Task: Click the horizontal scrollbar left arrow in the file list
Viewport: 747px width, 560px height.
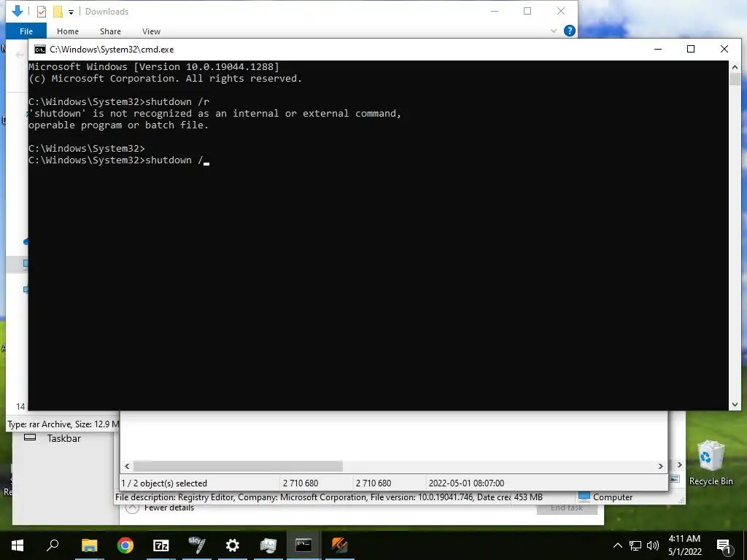Action: pyautogui.click(x=127, y=466)
